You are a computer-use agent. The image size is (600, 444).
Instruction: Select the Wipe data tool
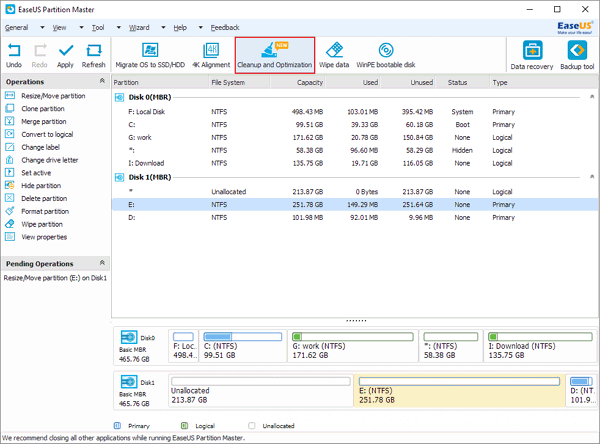(334, 56)
